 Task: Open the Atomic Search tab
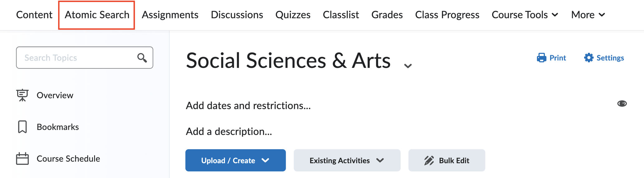97,15
